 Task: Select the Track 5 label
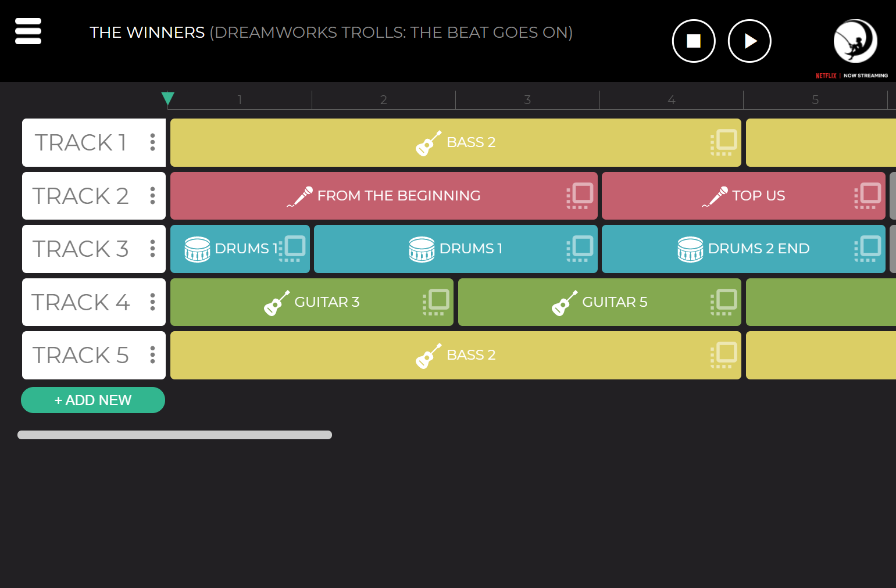point(80,355)
